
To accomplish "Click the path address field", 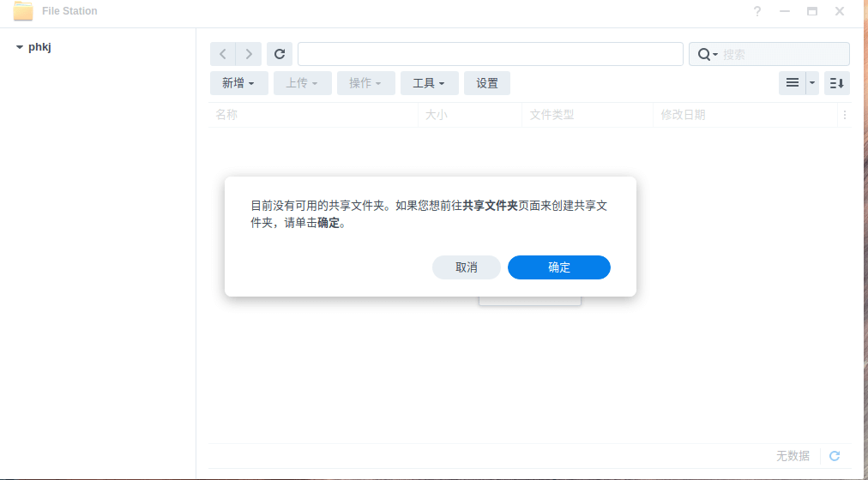I will [x=490, y=54].
